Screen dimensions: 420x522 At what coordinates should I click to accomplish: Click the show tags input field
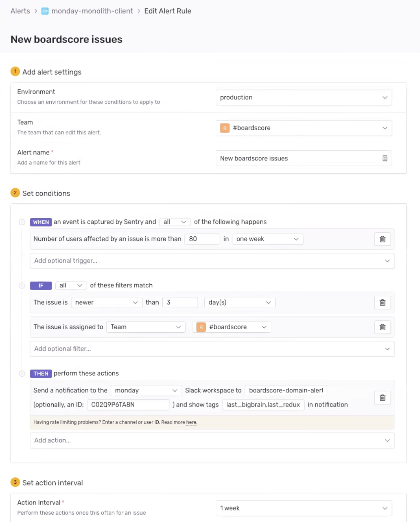[263, 405]
